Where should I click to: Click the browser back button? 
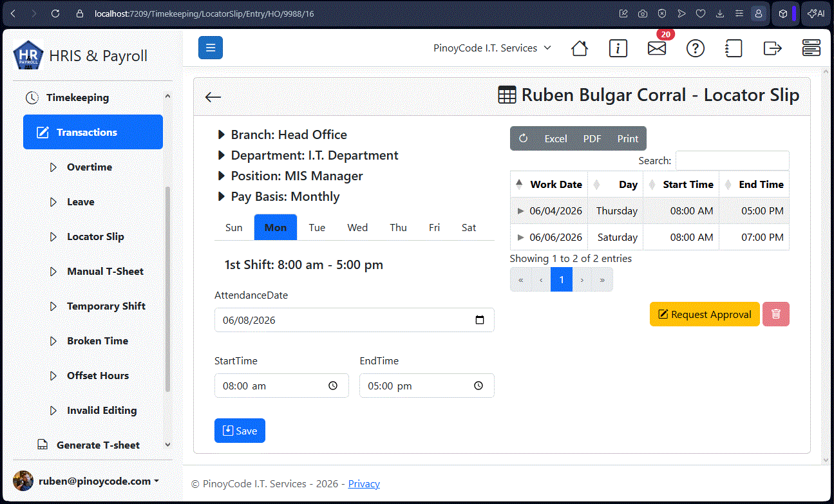(x=14, y=13)
